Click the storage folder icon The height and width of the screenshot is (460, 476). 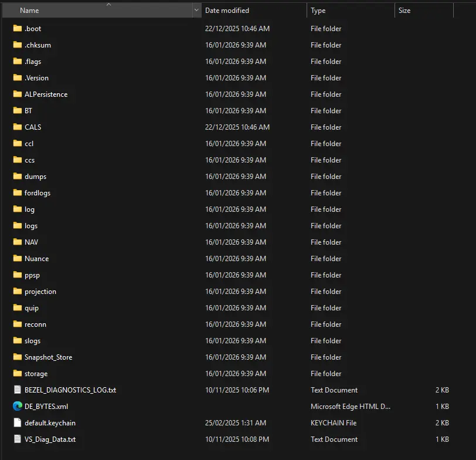pyautogui.click(x=18, y=373)
